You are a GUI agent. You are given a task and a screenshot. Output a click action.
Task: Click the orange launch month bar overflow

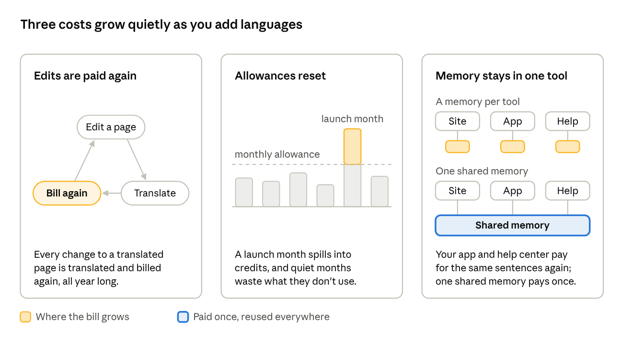click(x=353, y=147)
